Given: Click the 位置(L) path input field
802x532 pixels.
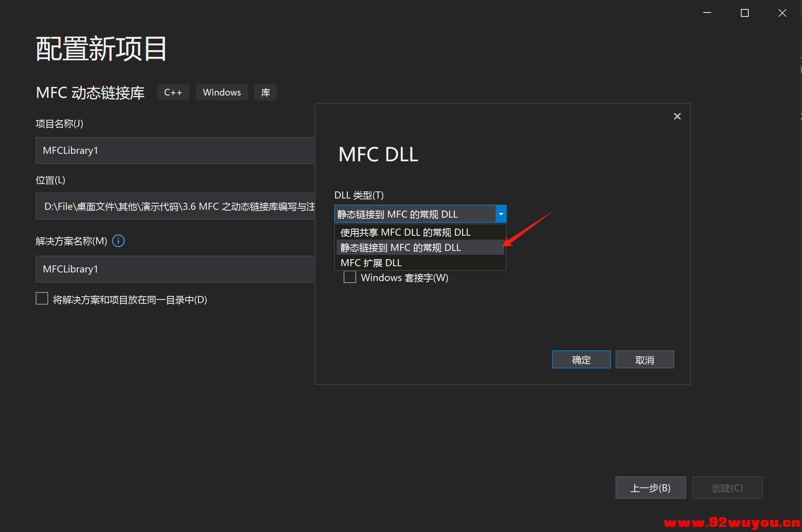Looking at the screenshot, I should click(175, 206).
